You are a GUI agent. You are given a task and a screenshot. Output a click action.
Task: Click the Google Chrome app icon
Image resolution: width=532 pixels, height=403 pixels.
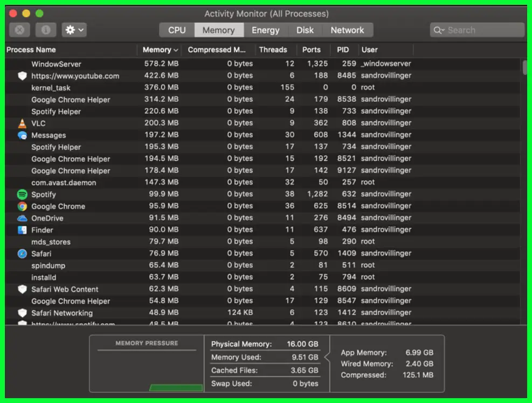point(22,206)
